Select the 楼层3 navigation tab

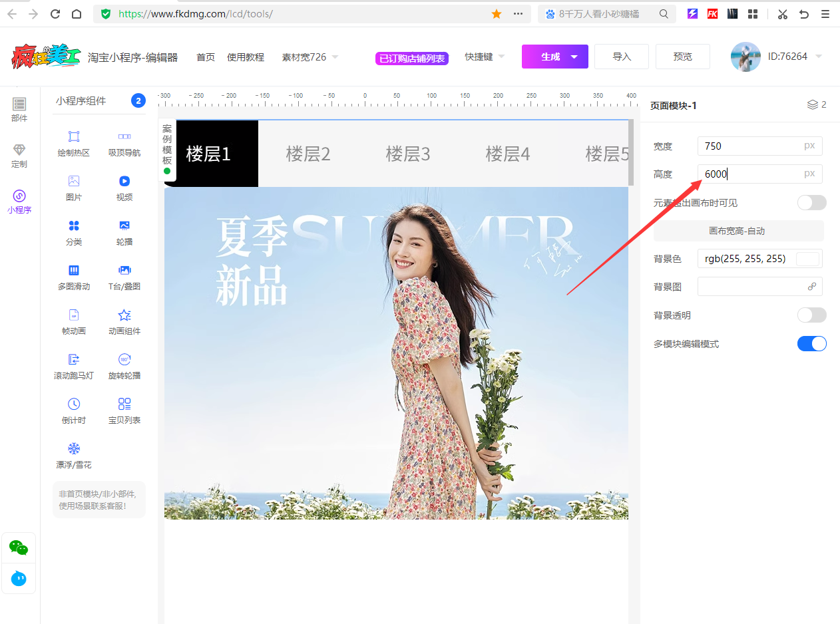(x=408, y=154)
